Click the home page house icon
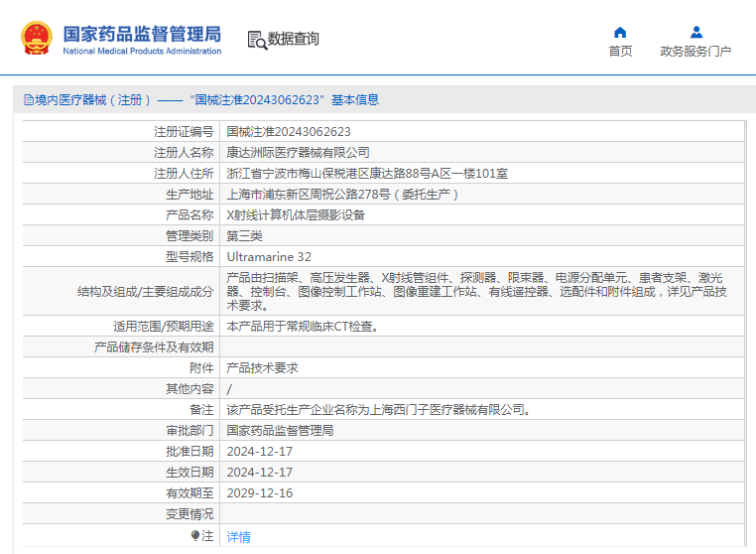756x554 pixels. pos(620,33)
